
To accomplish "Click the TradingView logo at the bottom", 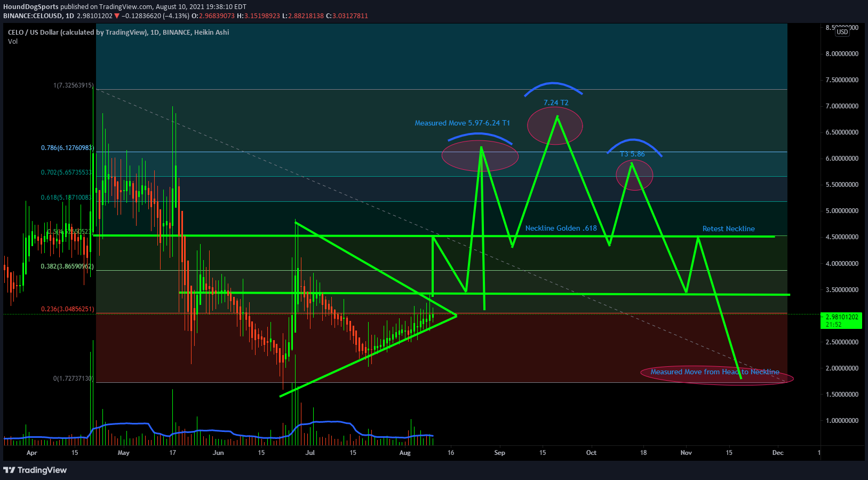I will pos(35,470).
